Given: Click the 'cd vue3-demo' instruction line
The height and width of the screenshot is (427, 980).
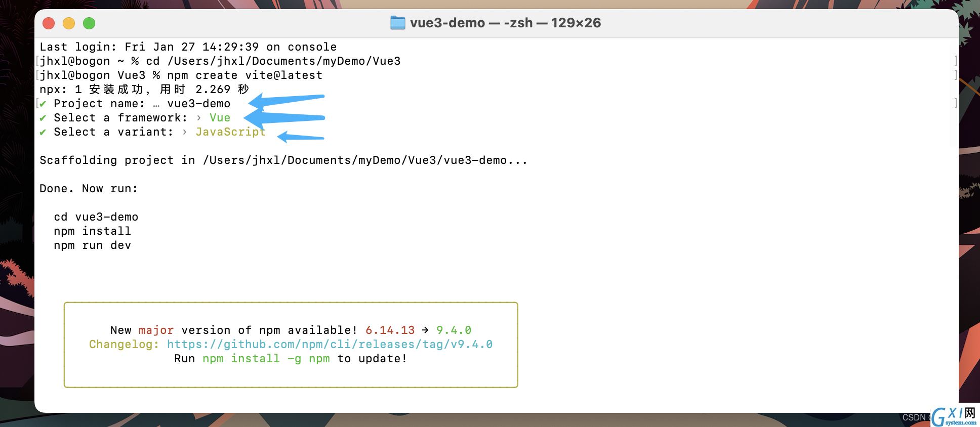Looking at the screenshot, I should (x=96, y=217).
